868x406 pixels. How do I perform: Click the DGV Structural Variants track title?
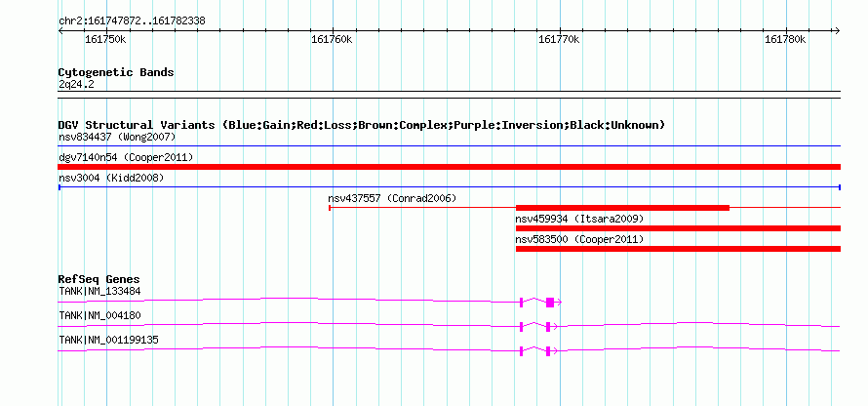[362, 125]
